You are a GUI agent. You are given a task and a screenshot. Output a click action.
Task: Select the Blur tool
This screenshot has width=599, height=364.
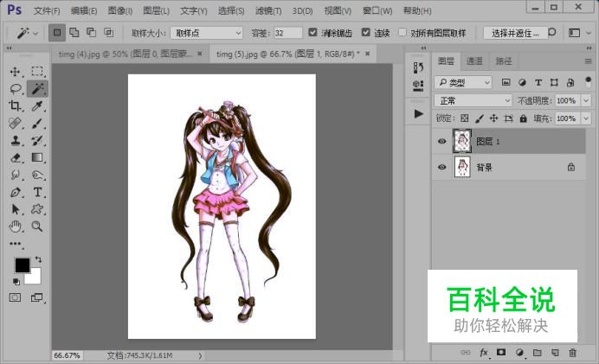point(15,175)
